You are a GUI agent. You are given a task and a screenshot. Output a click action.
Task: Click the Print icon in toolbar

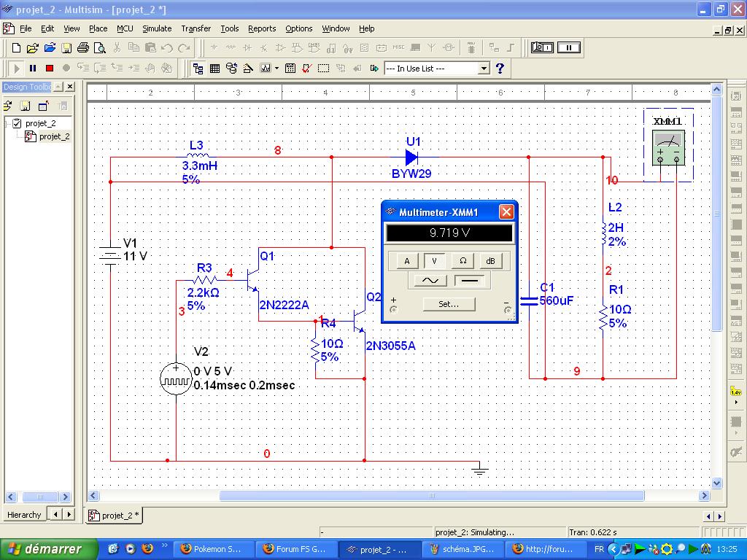pos(83,48)
